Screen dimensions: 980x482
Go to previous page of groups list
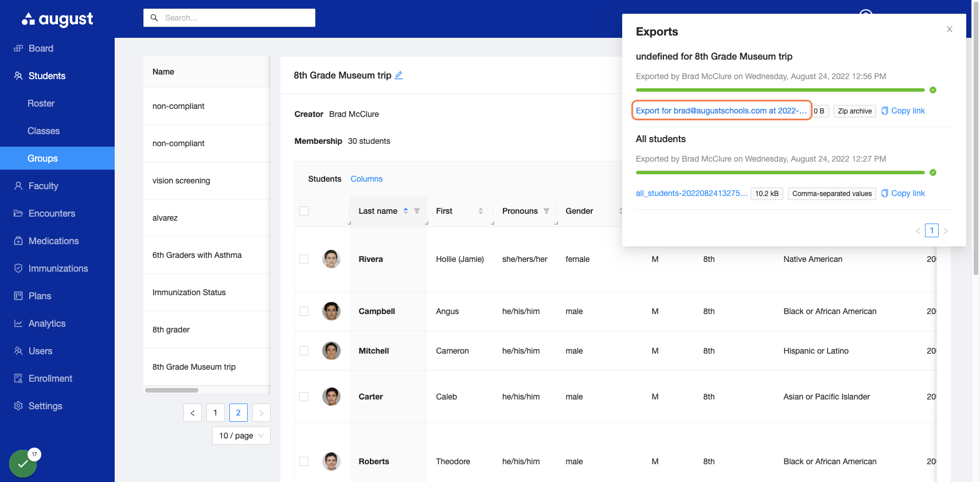click(x=193, y=413)
